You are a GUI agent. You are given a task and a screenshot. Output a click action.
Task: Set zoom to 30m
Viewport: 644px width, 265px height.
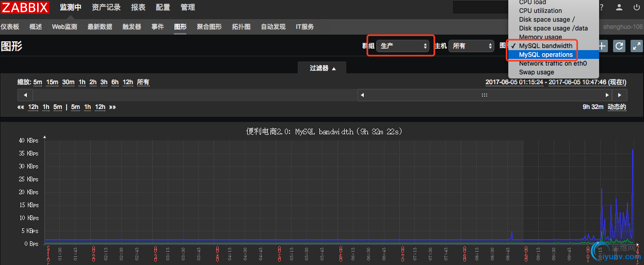coord(68,82)
